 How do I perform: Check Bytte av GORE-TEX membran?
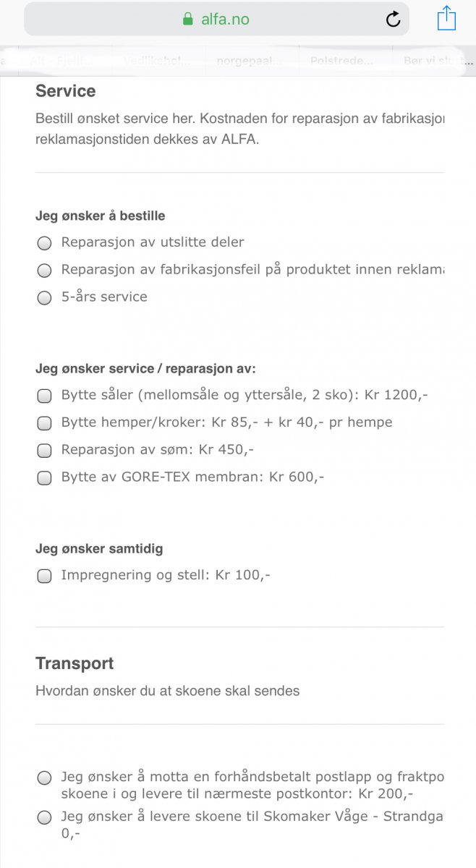coord(44,478)
